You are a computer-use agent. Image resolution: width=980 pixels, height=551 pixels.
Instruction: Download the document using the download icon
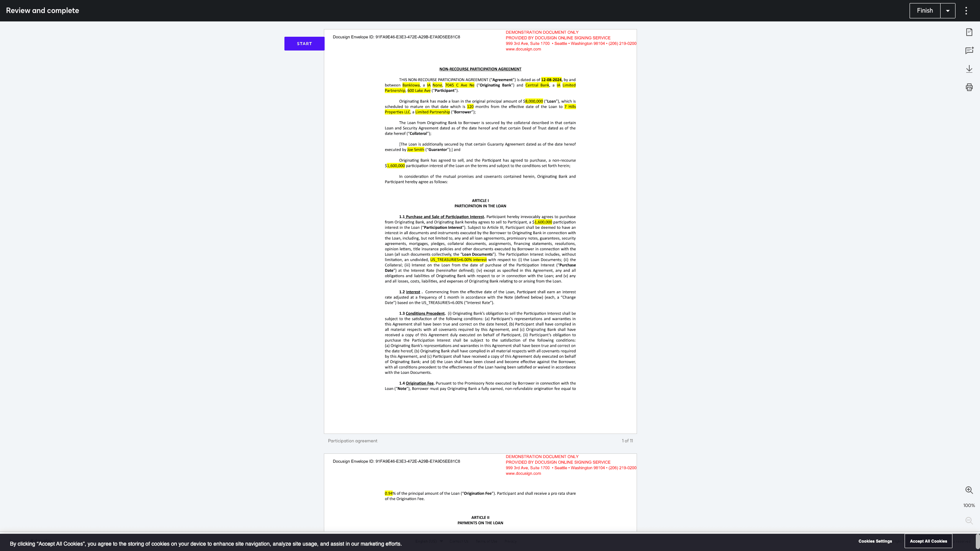pos(969,69)
